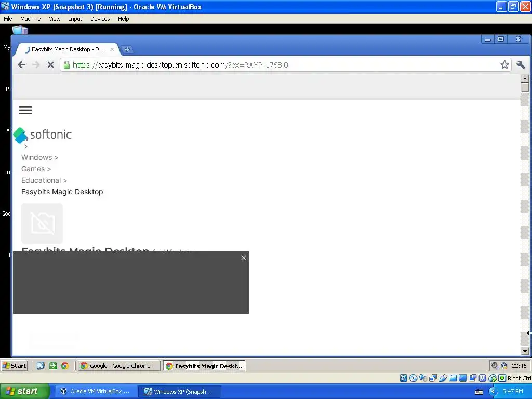Open the VirtualBox Machine menu
532x399 pixels.
tap(31, 19)
